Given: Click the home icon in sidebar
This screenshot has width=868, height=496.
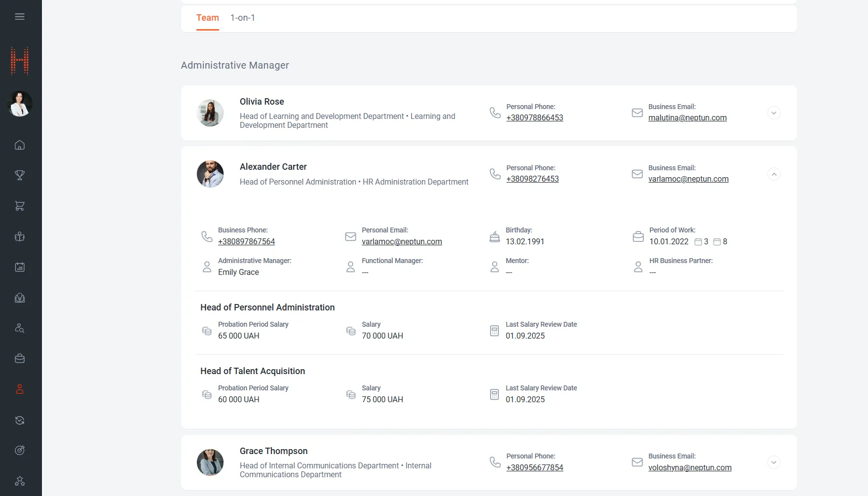Looking at the screenshot, I should [x=20, y=145].
